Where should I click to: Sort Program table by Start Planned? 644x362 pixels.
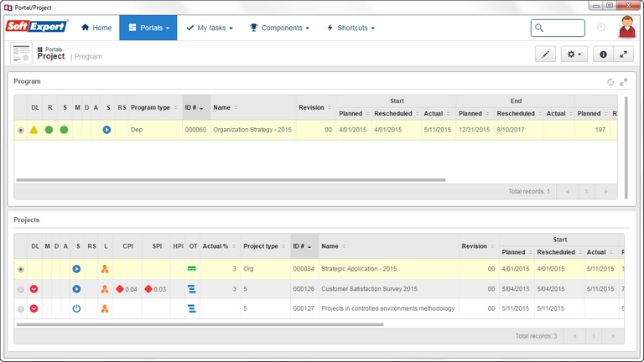tap(354, 114)
